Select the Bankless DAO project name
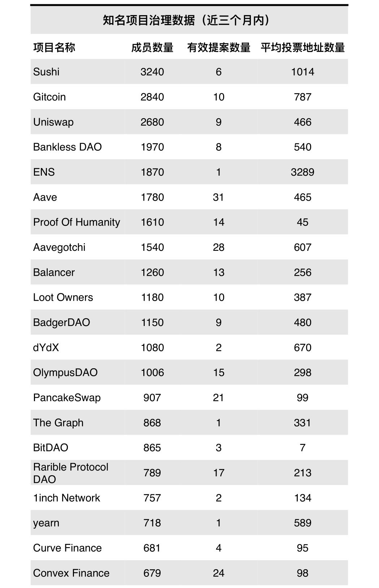 pos(67,147)
